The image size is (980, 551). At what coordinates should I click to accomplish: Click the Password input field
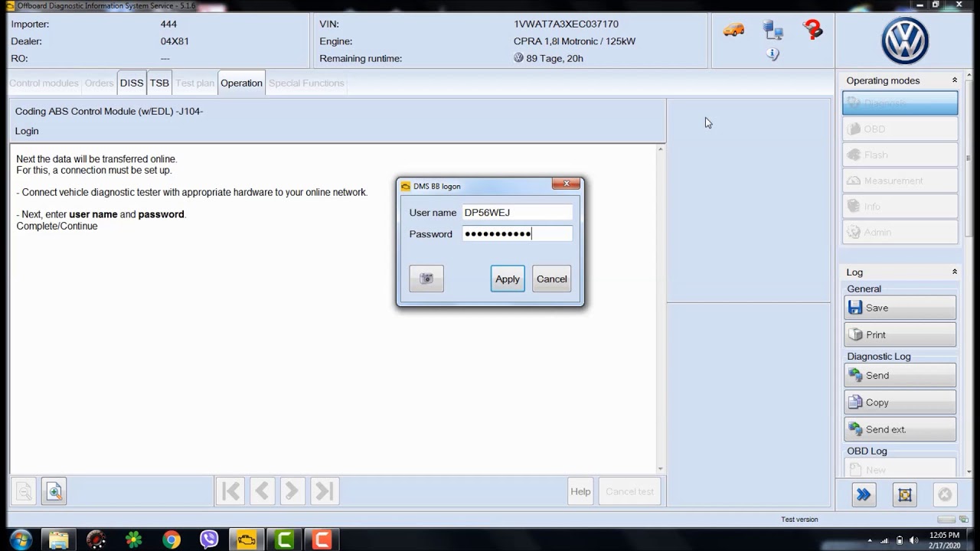tap(517, 233)
